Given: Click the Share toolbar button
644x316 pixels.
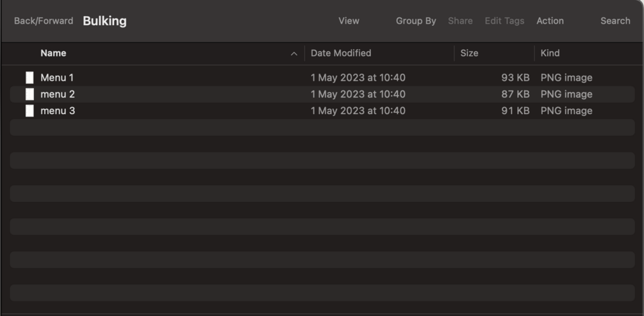Looking at the screenshot, I should click(x=460, y=21).
